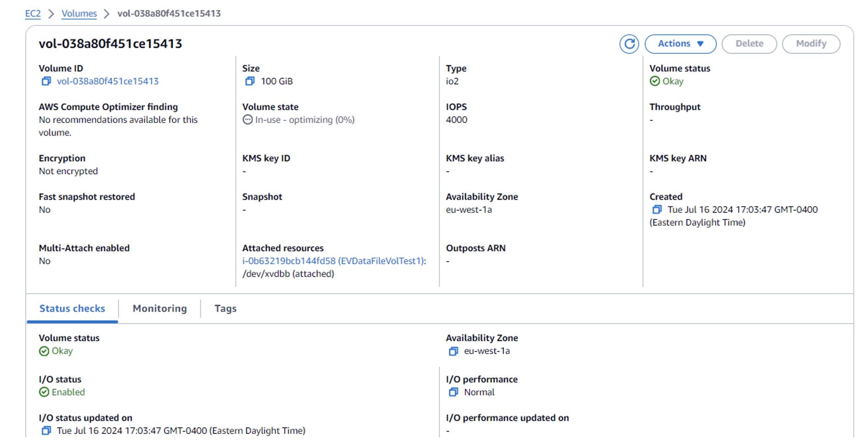Go to EC2 breadcrumb link
The height and width of the screenshot is (441, 868).
[x=33, y=14]
